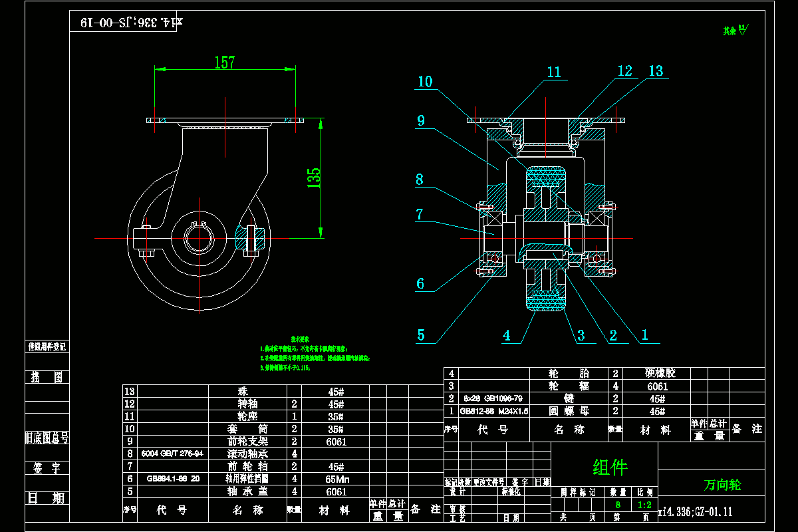Click the 旧底图总号 cell in left margin
The image size is (798, 532).
(x=47, y=438)
